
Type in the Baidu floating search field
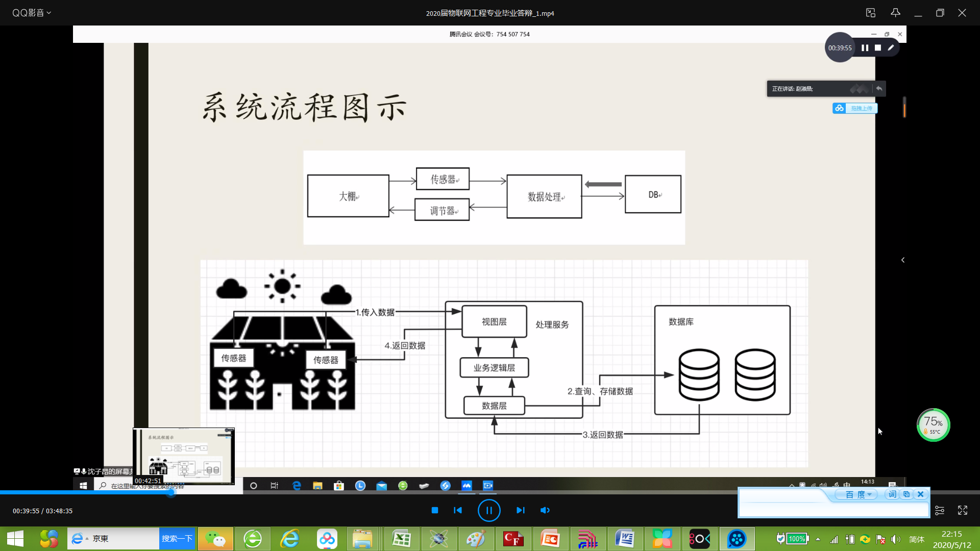point(833,509)
